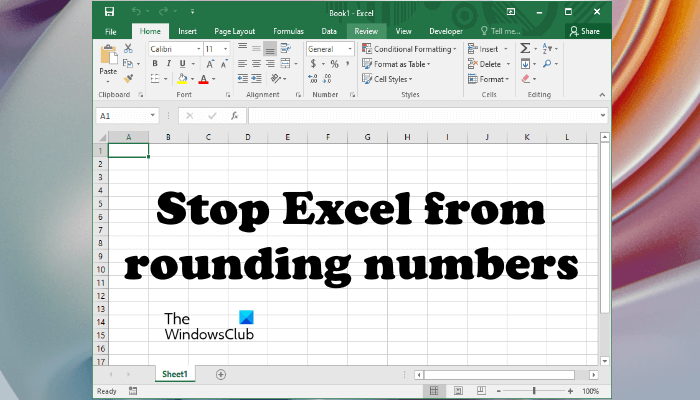Click the zoom slider in status bar
This screenshot has height=400, width=700.
(x=534, y=390)
